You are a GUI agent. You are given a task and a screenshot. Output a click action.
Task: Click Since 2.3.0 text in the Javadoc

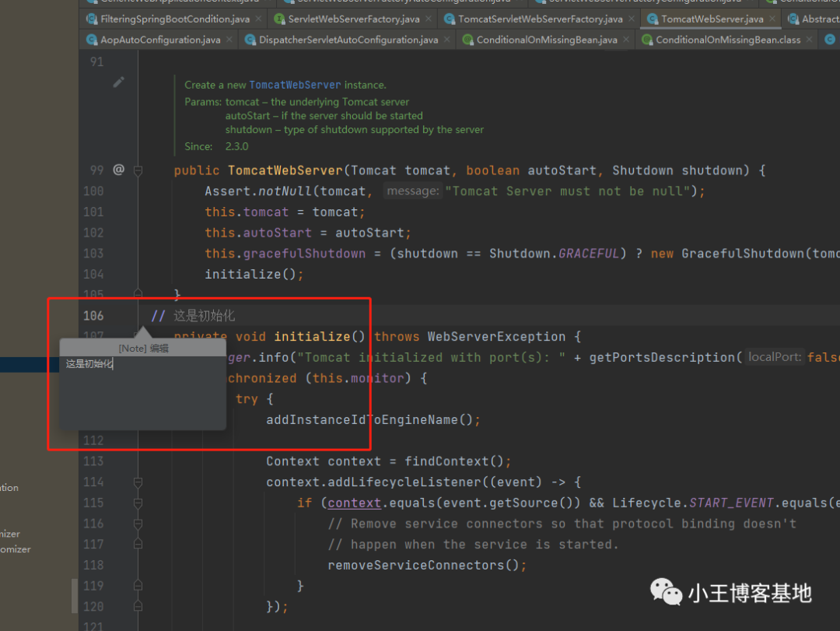coord(216,146)
